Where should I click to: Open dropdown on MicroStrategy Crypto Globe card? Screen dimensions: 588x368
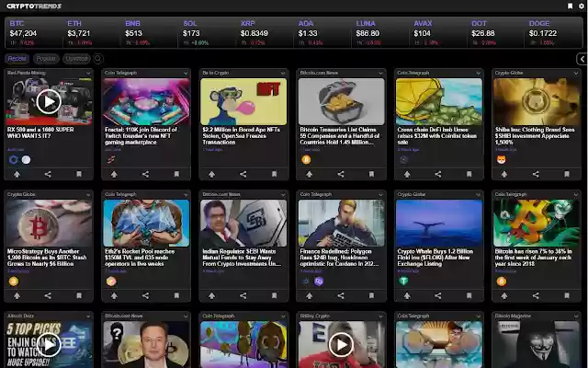point(88,194)
